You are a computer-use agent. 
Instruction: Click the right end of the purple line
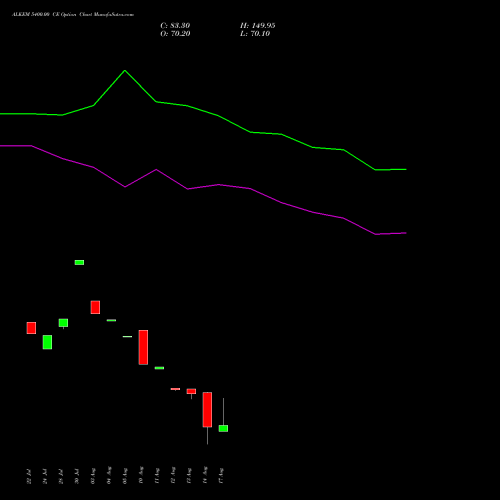405,233
